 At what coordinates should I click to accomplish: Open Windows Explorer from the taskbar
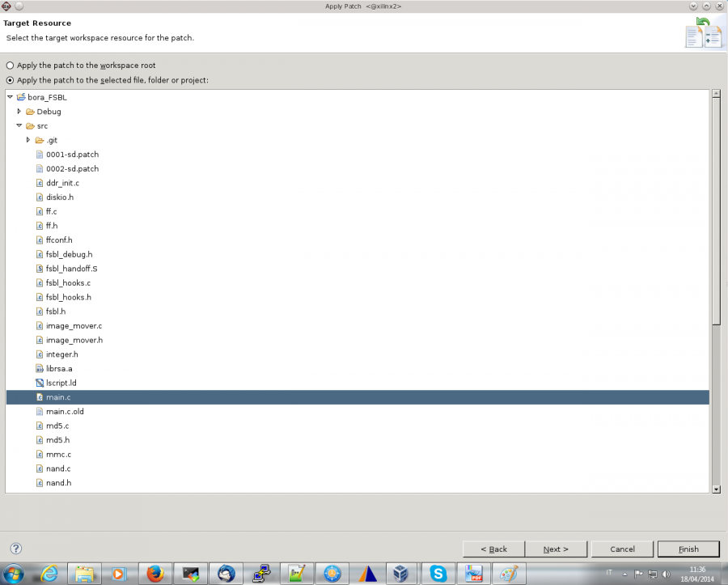point(84,573)
